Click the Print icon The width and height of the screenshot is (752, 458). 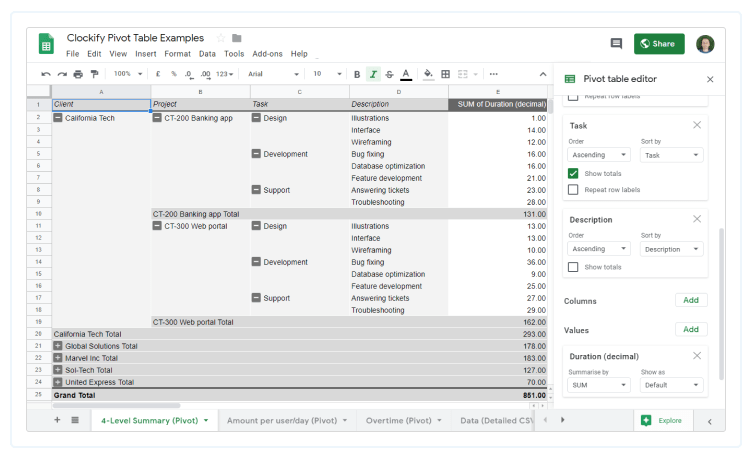click(78, 74)
